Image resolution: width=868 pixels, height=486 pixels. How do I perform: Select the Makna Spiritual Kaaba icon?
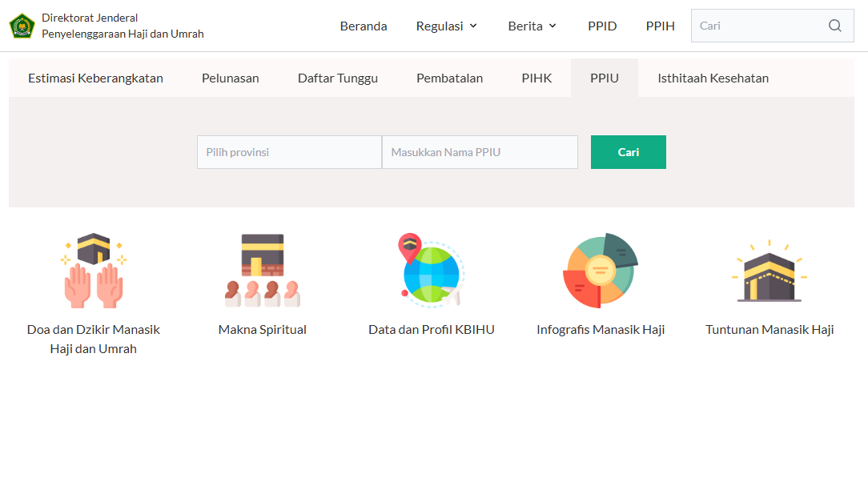pyautogui.click(x=262, y=270)
